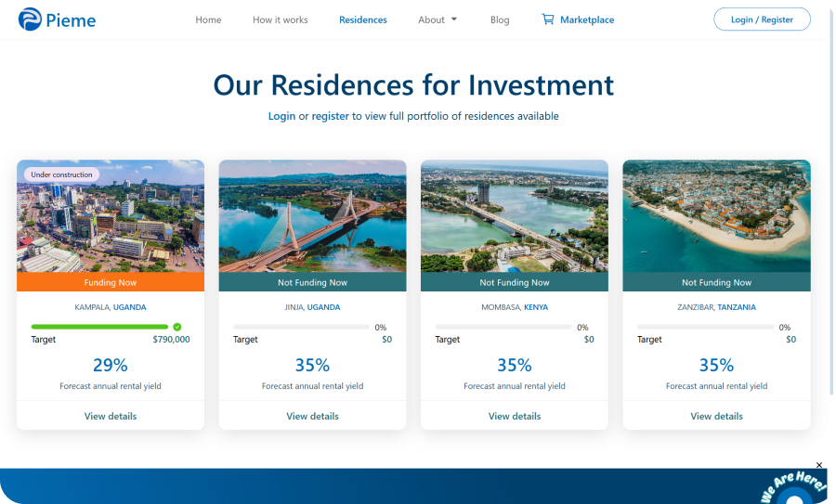Select the Residences nav item

(363, 19)
